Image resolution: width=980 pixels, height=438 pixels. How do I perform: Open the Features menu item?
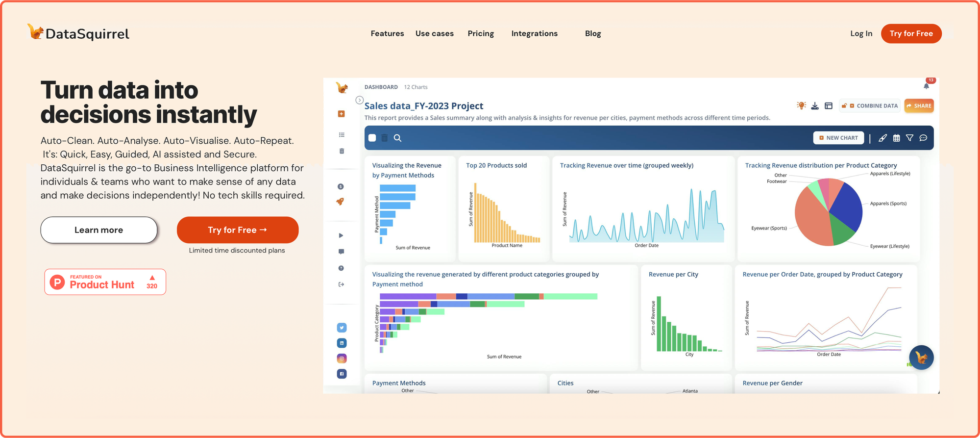pos(387,33)
